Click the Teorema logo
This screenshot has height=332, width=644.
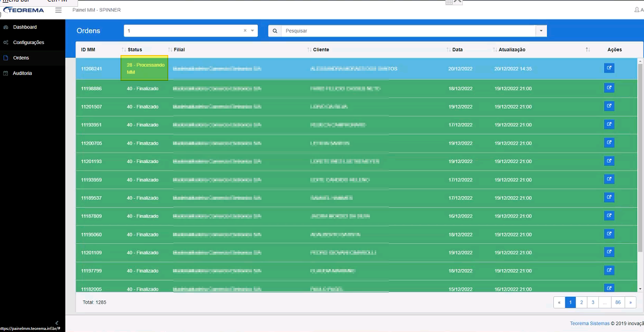24,10
